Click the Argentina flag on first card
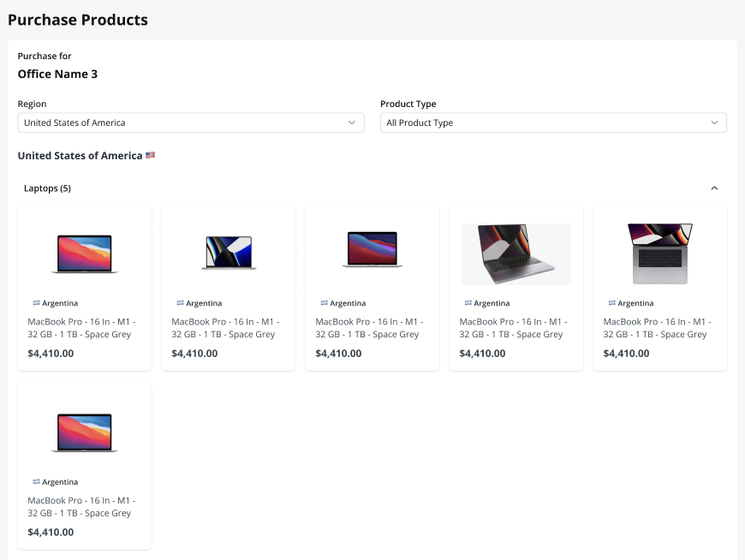Screen dimensions: 745x560 pyautogui.click(x=36, y=303)
